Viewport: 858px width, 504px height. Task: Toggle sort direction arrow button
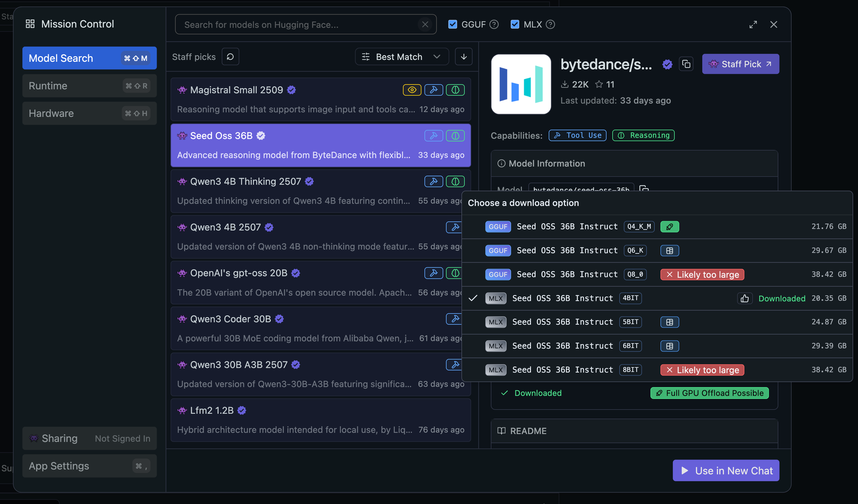coord(464,57)
